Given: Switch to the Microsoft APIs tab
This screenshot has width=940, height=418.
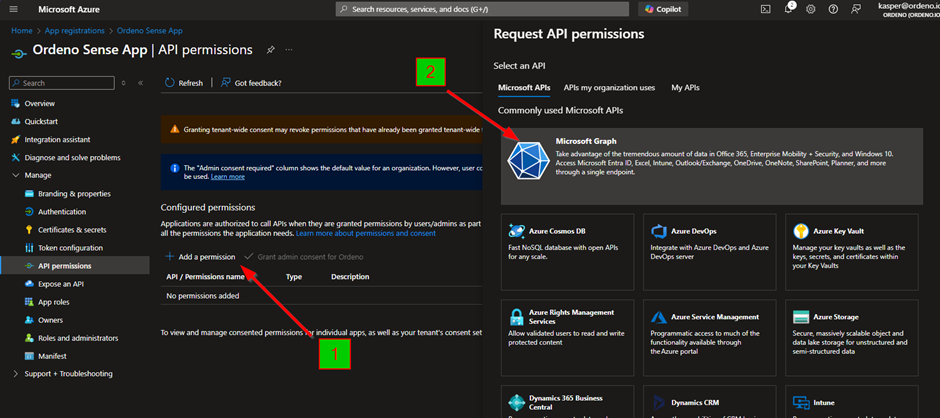Looking at the screenshot, I should [524, 88].
